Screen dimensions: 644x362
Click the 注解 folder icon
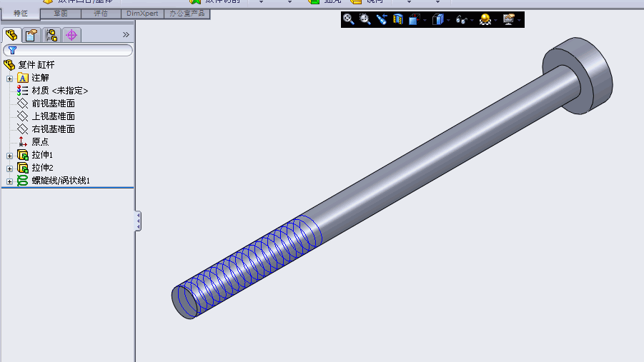[x=23, y=78]
